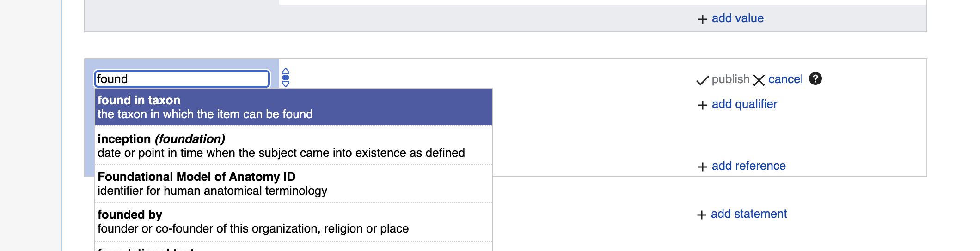Image resolution: width=980 pixels, height=251 pixels.
Task: Click the X icon beside cancel
Action: tap(759, 80)
